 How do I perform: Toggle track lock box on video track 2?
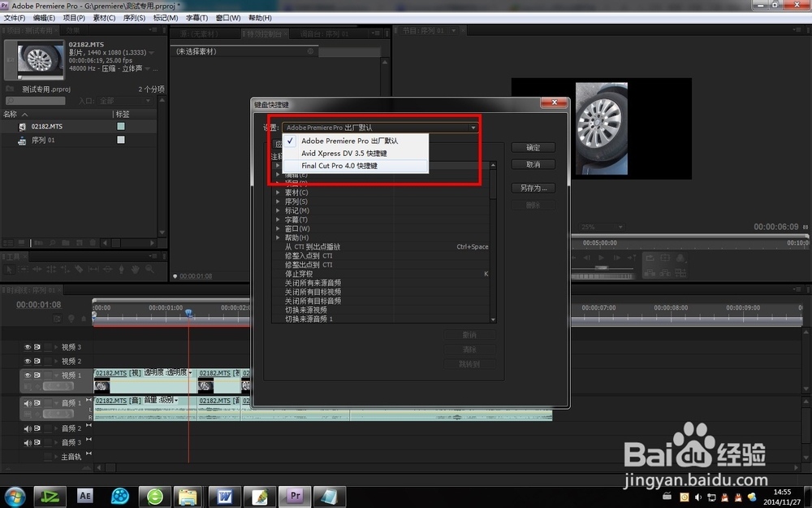(x=48, y=361)
